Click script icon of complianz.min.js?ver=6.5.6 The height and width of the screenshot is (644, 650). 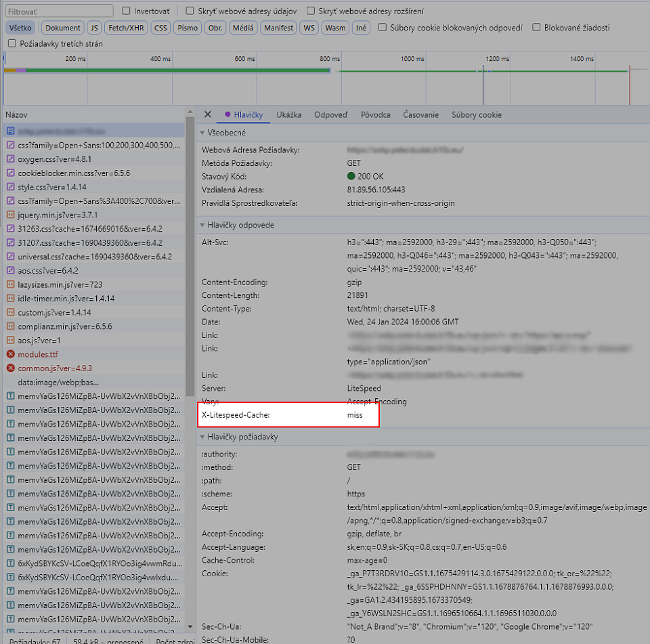[x=11, y=326]
